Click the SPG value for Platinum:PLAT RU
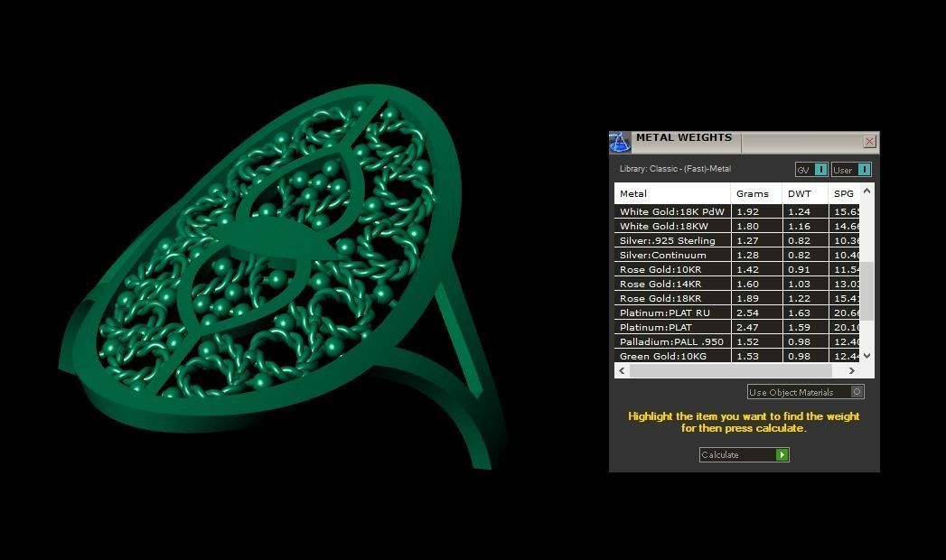 [844, 313]
